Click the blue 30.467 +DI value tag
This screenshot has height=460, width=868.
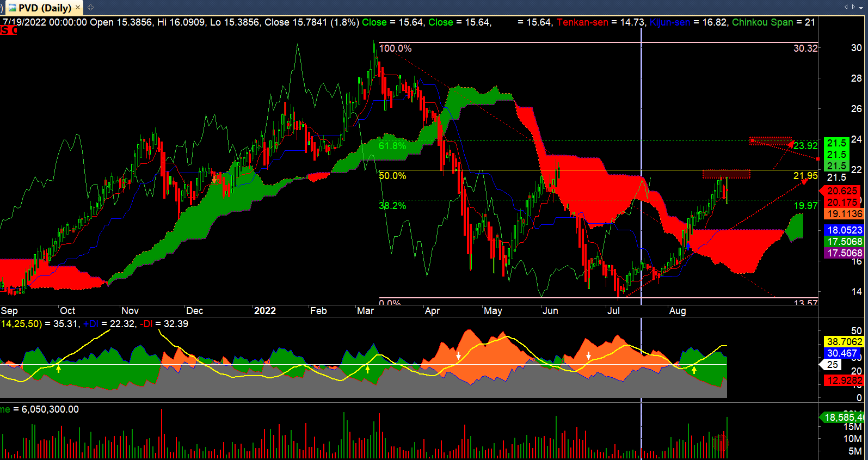point(842,353)
